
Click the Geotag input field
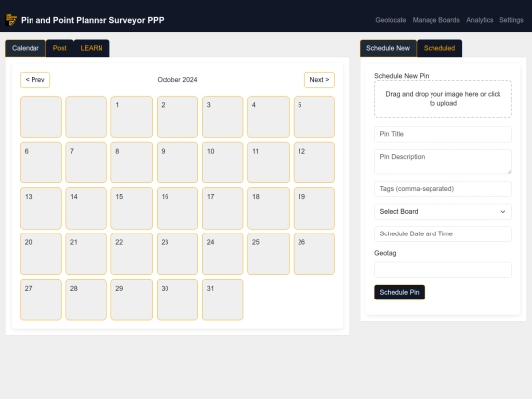443,270
